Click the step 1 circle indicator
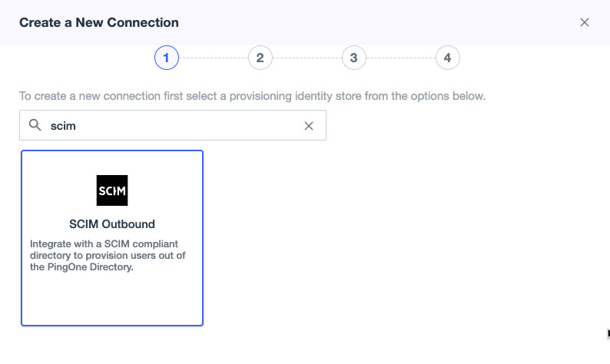 pos(167,58)
